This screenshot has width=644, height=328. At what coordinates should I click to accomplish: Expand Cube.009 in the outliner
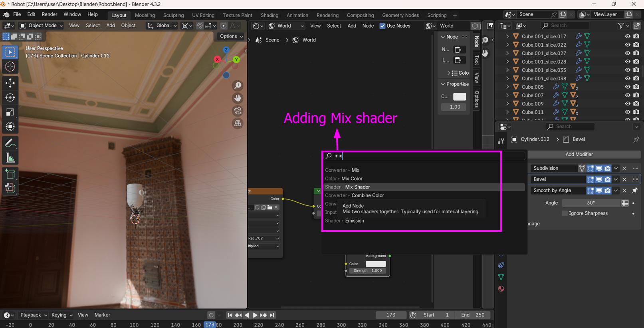coord(507,103)
